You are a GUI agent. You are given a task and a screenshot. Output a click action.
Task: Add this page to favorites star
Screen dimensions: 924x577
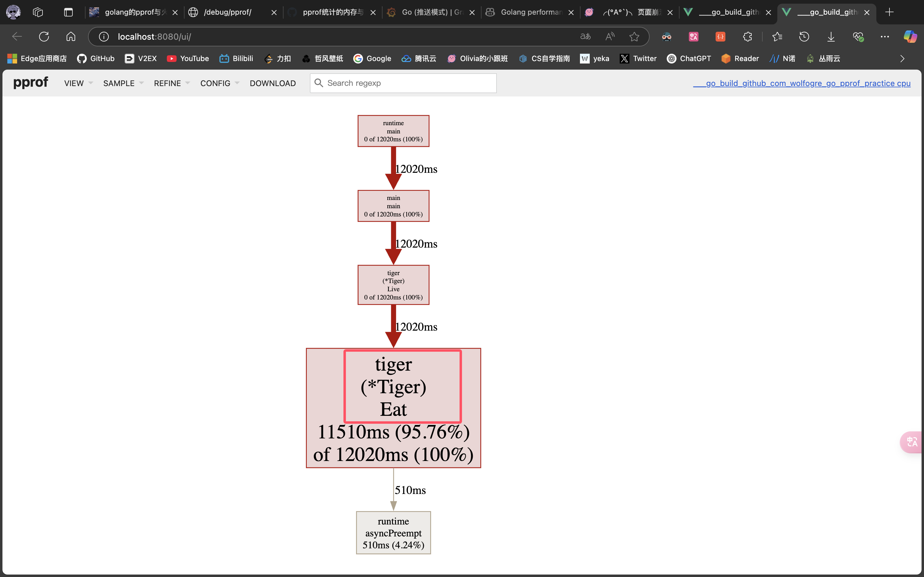tap(634, 37)
